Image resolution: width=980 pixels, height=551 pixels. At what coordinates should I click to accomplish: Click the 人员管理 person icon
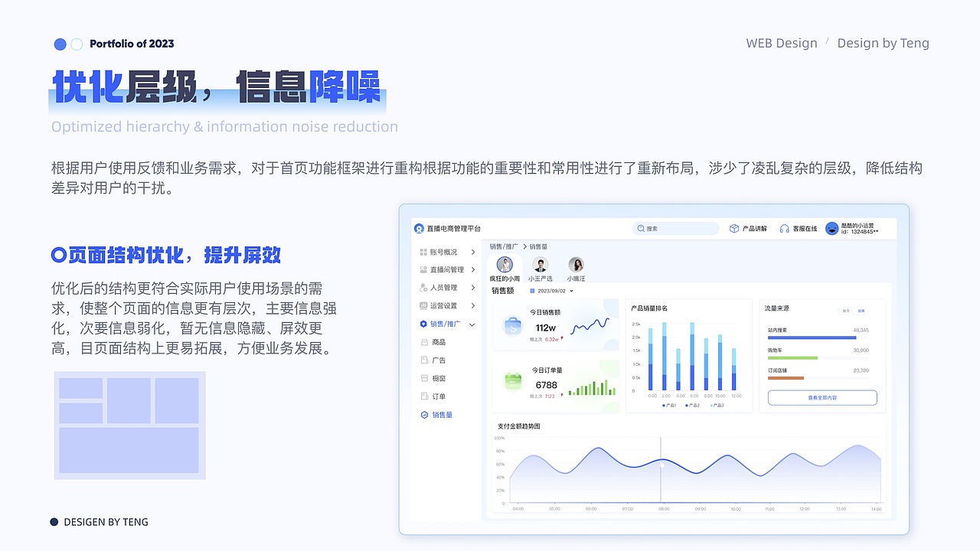(x=423, y=288)
